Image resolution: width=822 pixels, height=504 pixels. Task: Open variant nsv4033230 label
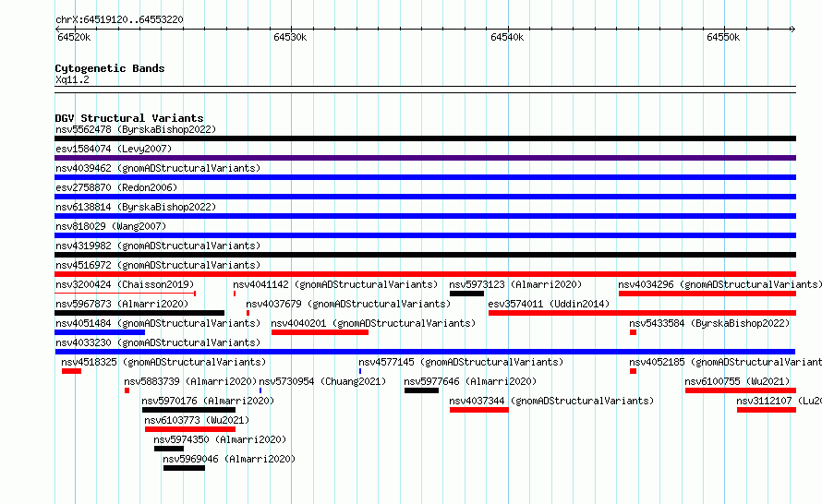click(x=158, y=342)
